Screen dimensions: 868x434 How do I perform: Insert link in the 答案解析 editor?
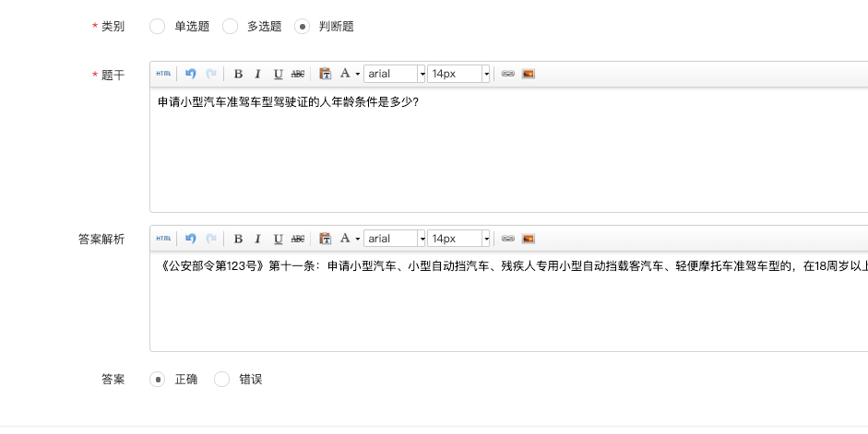coord(507,239)
